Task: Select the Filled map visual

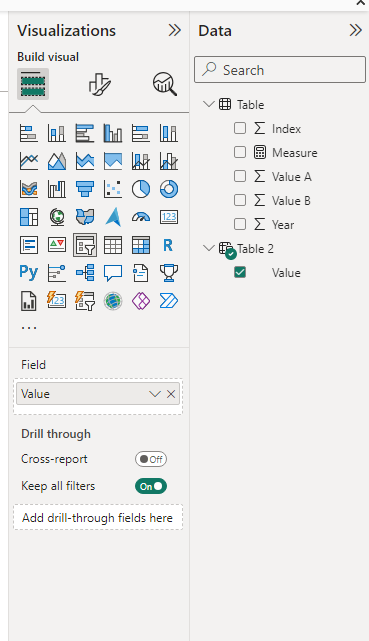Action: [85, 217]
